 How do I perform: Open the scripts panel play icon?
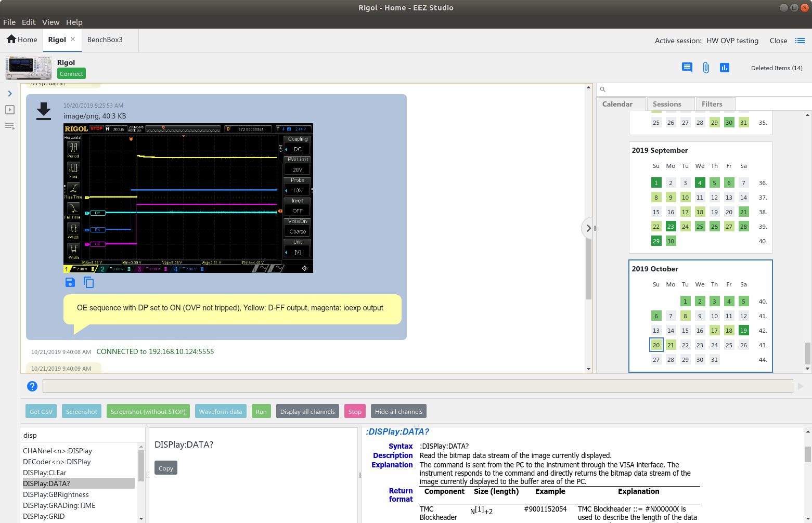(9, 110)
